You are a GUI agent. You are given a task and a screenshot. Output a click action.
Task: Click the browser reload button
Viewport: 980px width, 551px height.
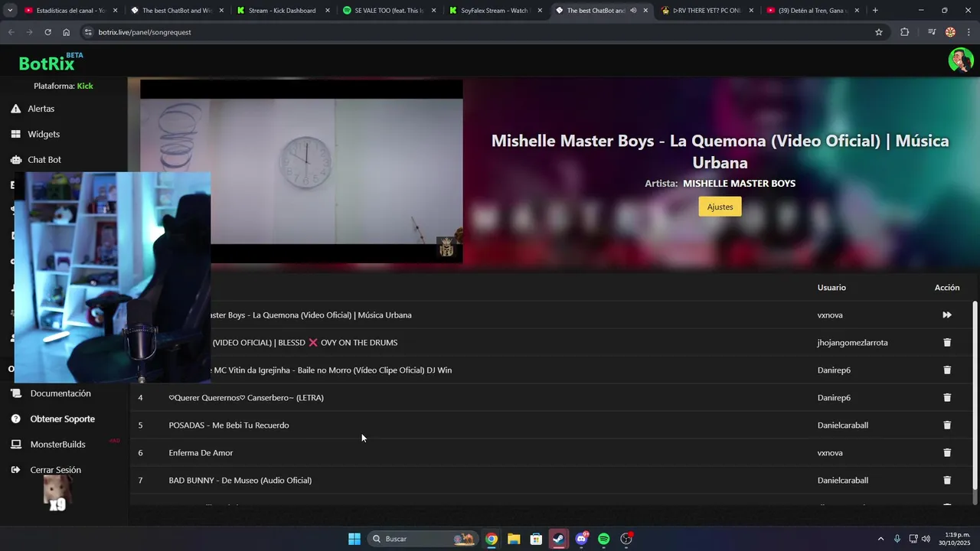(x=47, y=32)
